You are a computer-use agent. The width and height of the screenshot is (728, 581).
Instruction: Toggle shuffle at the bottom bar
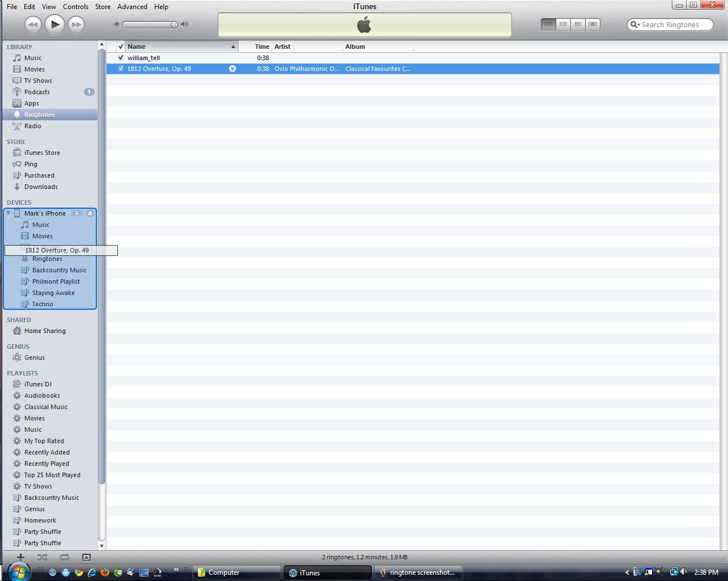(42, 557)
